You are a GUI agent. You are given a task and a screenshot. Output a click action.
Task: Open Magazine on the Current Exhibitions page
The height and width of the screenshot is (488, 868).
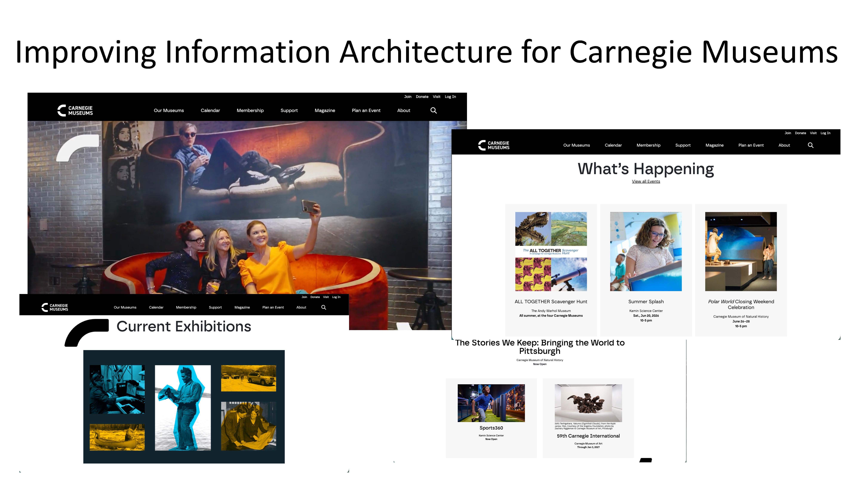point(242,307)
